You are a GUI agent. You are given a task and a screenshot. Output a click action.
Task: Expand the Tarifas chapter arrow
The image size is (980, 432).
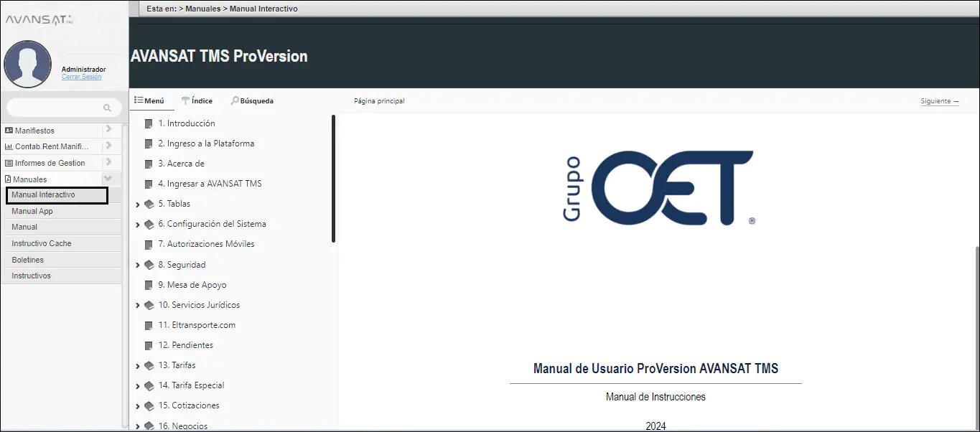pyautogui.click(x=137, y=366)
